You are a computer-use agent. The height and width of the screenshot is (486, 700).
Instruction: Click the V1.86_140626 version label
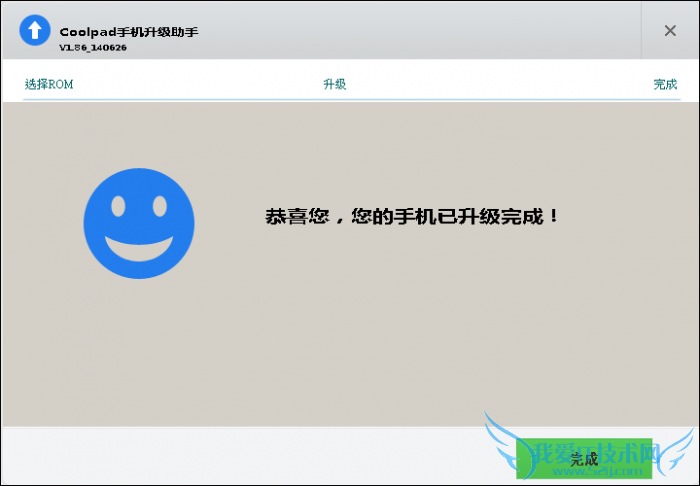pyautogui.click(x=93, y=47)
